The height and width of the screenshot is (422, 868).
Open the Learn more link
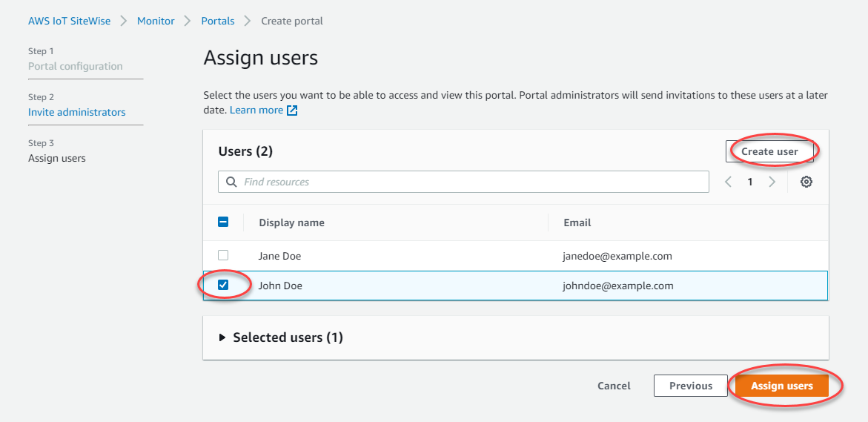coord(256,111)
